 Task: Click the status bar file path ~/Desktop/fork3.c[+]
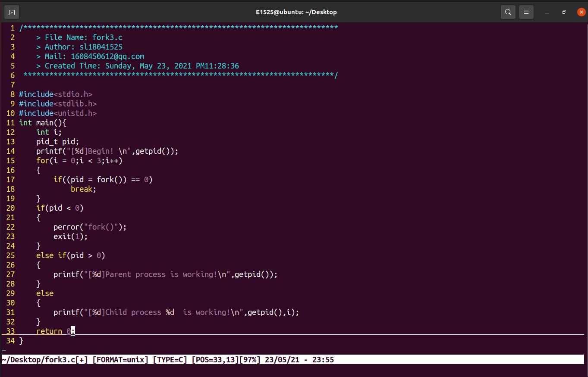coord(45,360)
